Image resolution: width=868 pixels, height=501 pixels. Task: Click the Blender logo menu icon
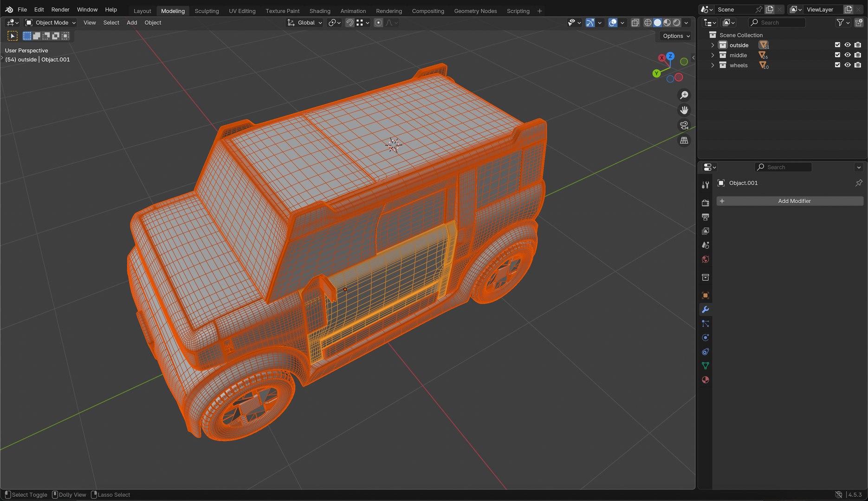9,9
